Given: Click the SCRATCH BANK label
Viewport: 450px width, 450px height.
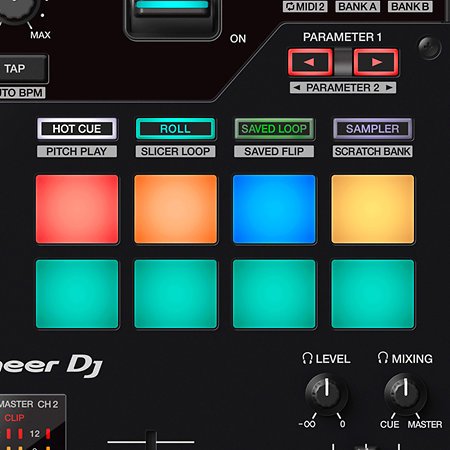Looking at the screenshot, I should click(373, 151).
